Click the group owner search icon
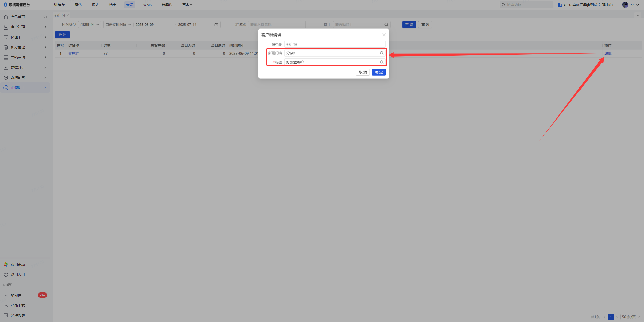 [386, 25]
